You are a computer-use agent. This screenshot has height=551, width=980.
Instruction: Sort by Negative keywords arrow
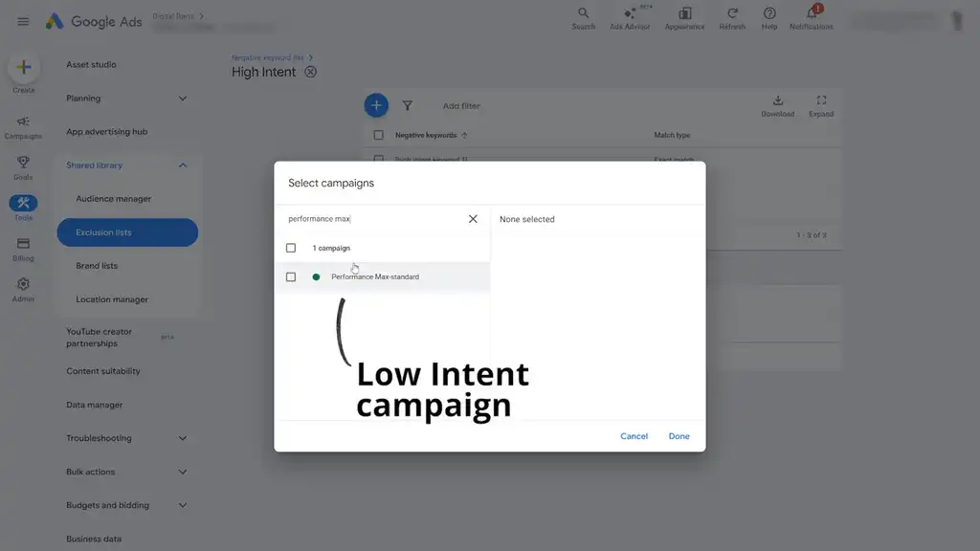pos(464,135)
